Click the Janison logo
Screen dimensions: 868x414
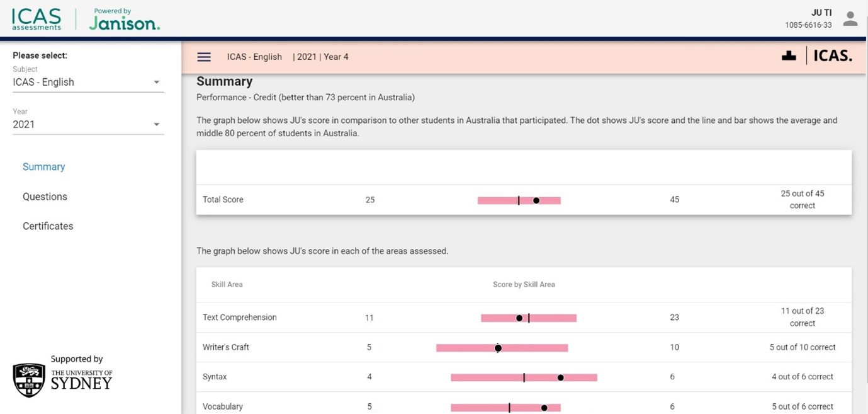point(124,20)
